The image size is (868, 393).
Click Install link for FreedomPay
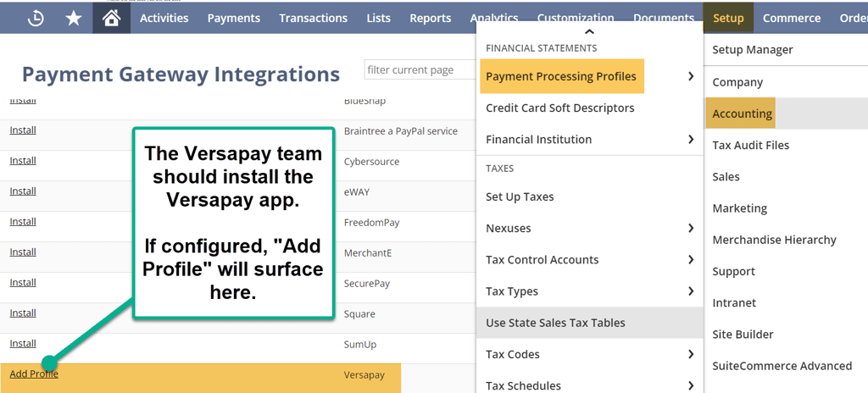pos(23,221)
